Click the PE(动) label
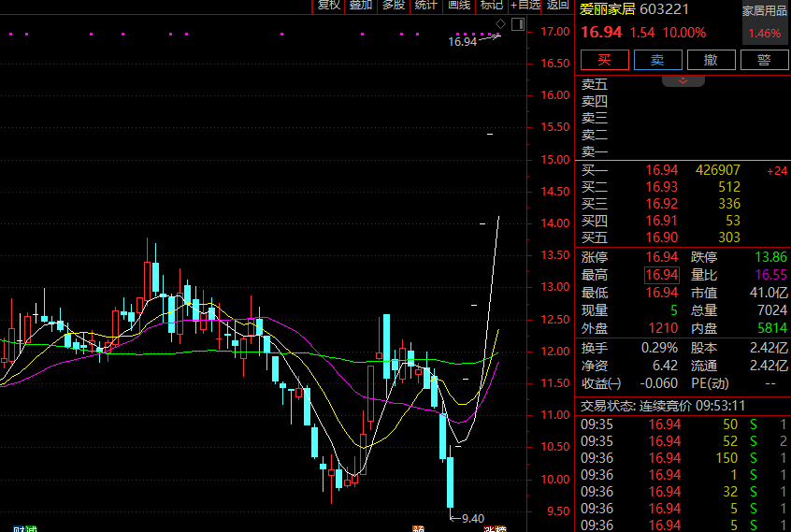 [710, 383]
